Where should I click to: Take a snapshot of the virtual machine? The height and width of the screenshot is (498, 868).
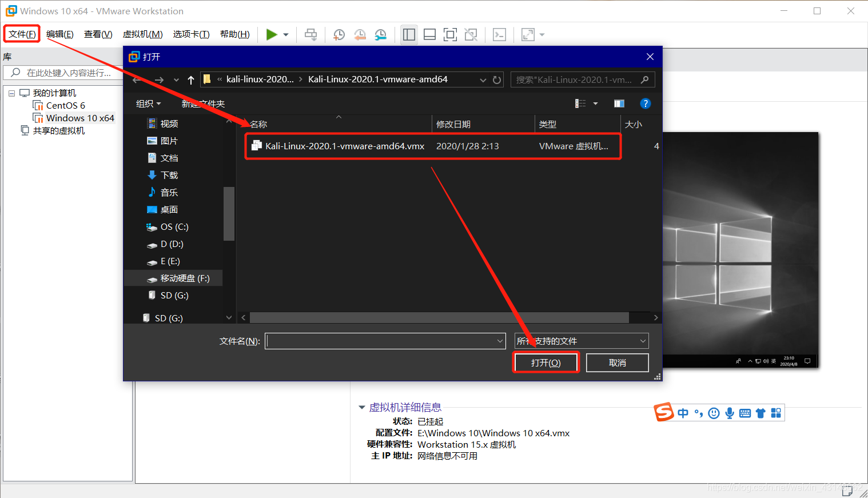point(339,35)
